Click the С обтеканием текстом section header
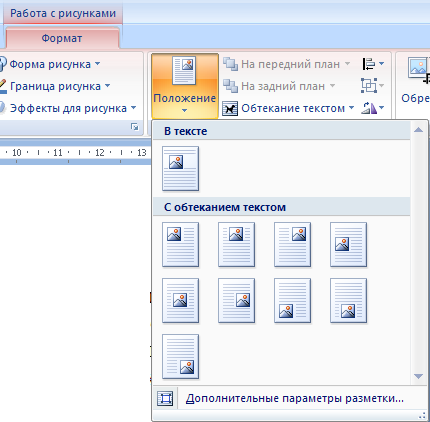 pyautogui.click(x=282, y=207)
